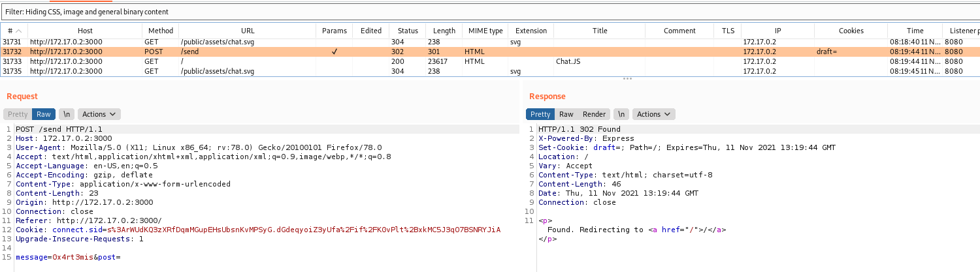The height and width of the screenshot is (272, 980).
Task: Sort by the # column arrow
Action: click(x=19, y=31)
